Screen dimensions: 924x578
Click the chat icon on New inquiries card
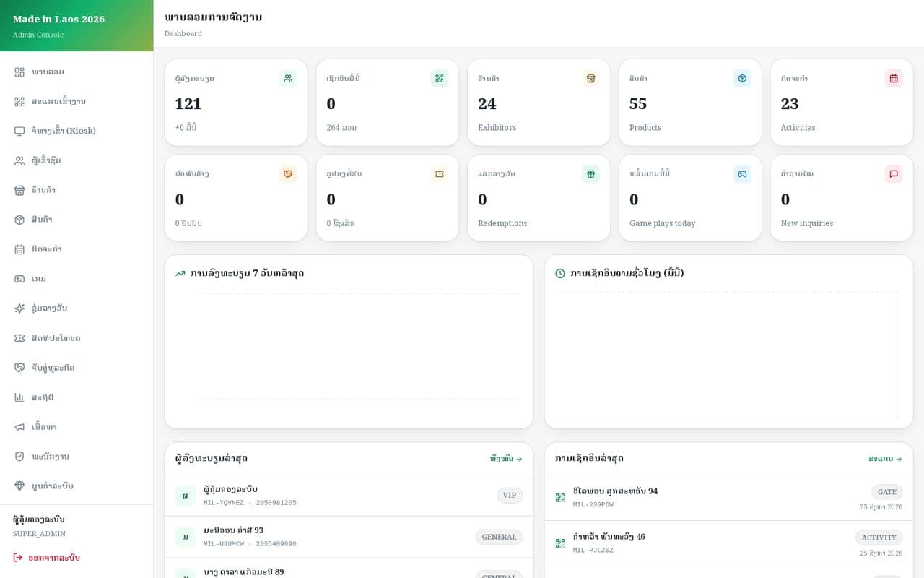[894, 174]
